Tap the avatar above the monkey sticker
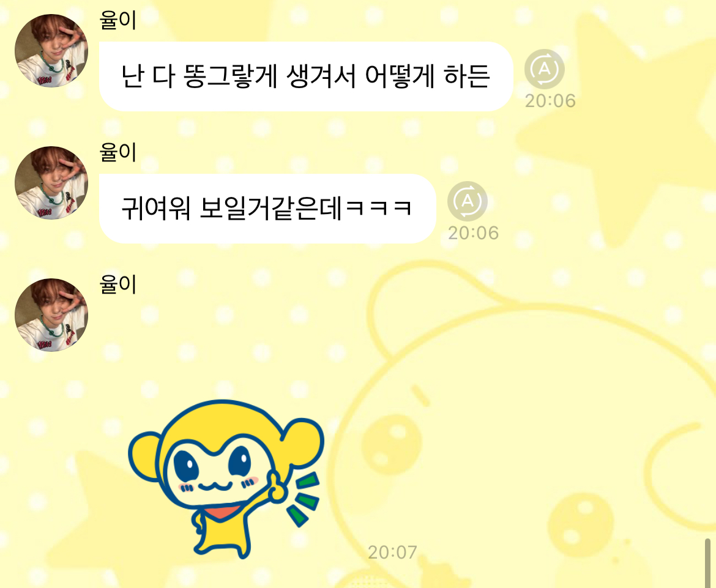Screen dimensions: 716x588 [51, 315]
